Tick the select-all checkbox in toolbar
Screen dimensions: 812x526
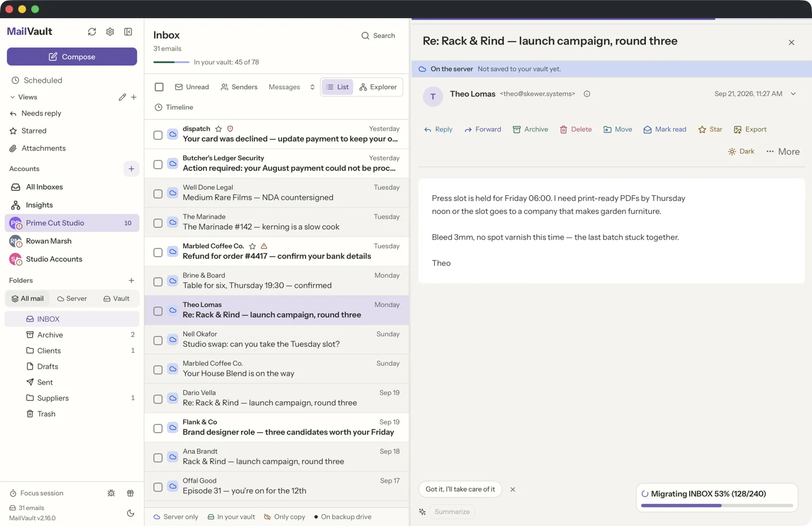[x=159, y=87]
